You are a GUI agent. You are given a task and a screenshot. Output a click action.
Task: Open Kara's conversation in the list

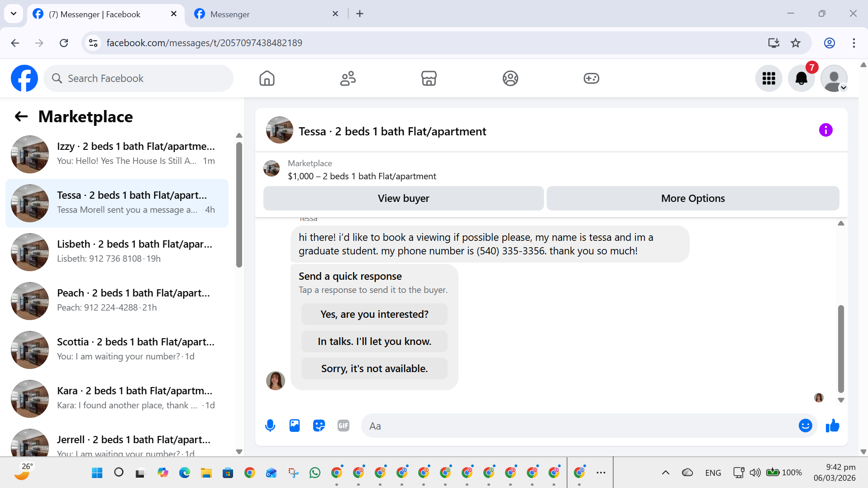tap(117, 398)
